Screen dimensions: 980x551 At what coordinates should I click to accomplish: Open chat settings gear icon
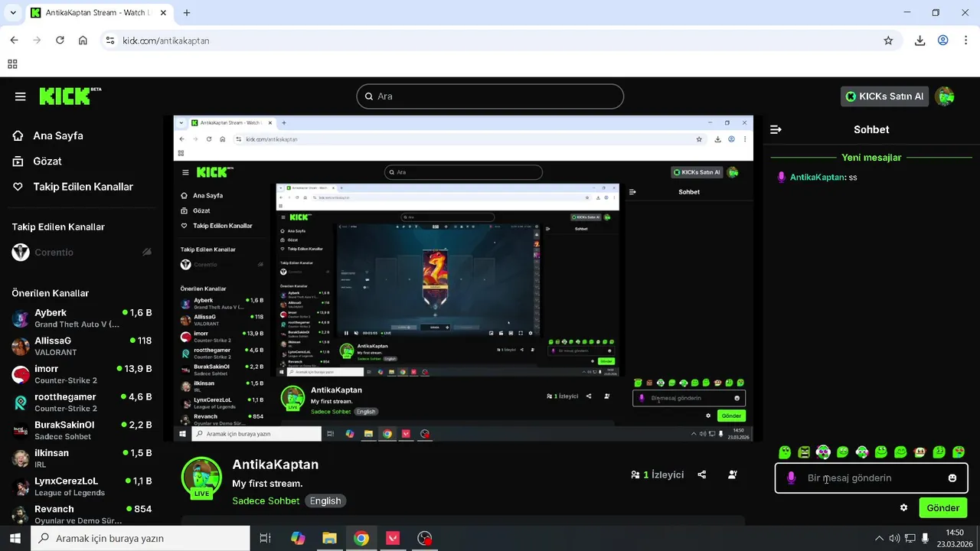click(903, 507)
